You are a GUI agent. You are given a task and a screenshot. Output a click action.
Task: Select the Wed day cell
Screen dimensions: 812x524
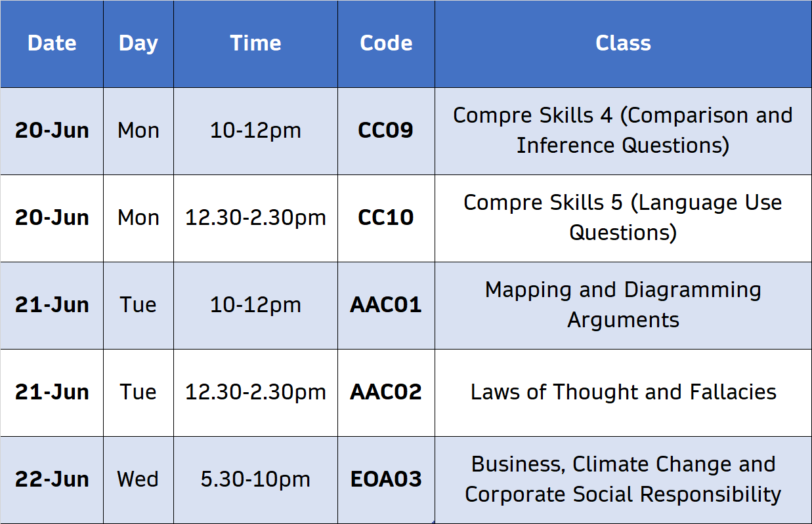(139, 480)
